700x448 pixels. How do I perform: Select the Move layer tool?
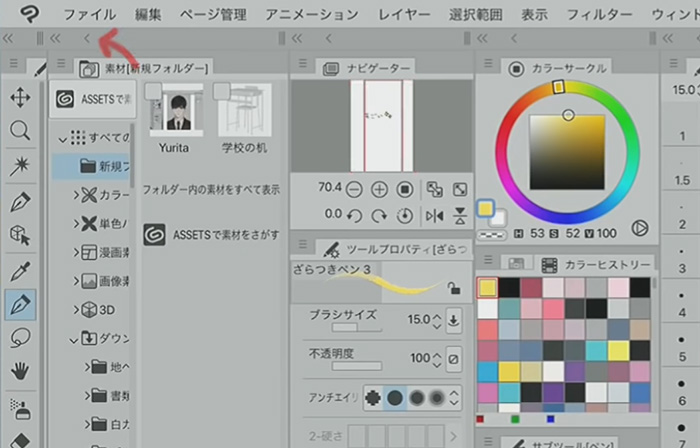coord(19,97)
